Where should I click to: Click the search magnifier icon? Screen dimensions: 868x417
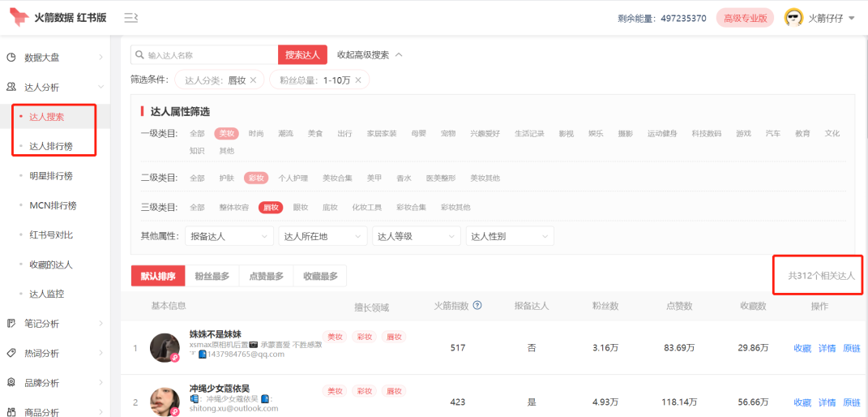click(140, 55)
